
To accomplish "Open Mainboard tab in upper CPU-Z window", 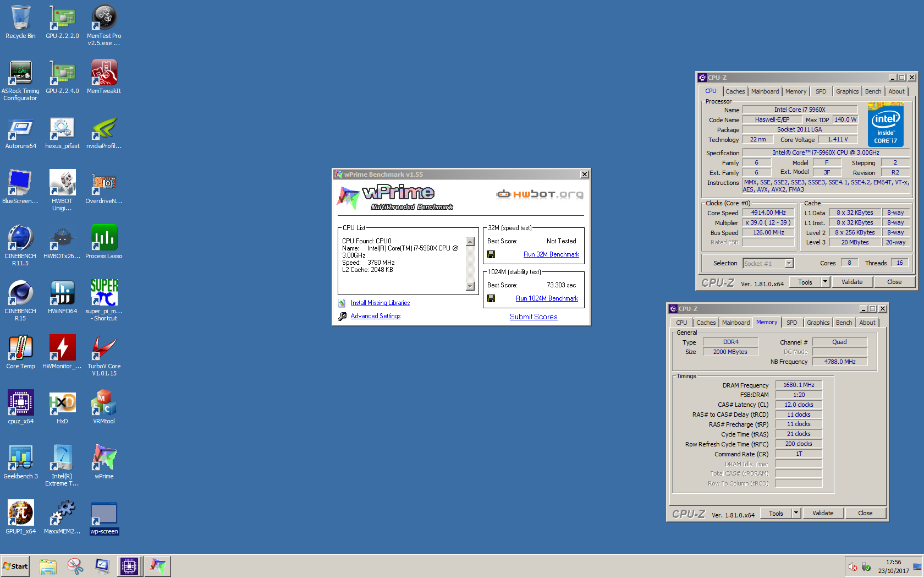I will (x=765, y=91).
